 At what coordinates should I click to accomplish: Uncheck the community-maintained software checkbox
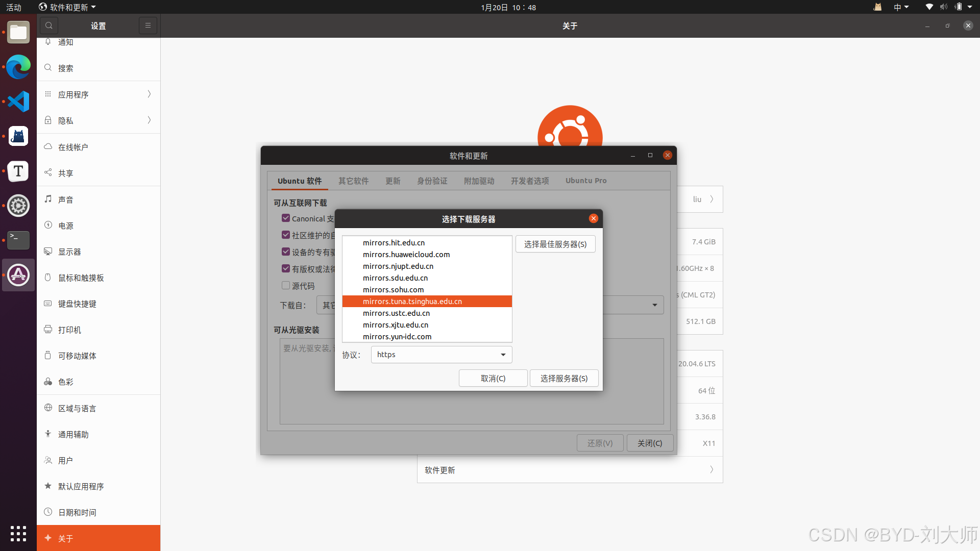[x=286, y=235]
